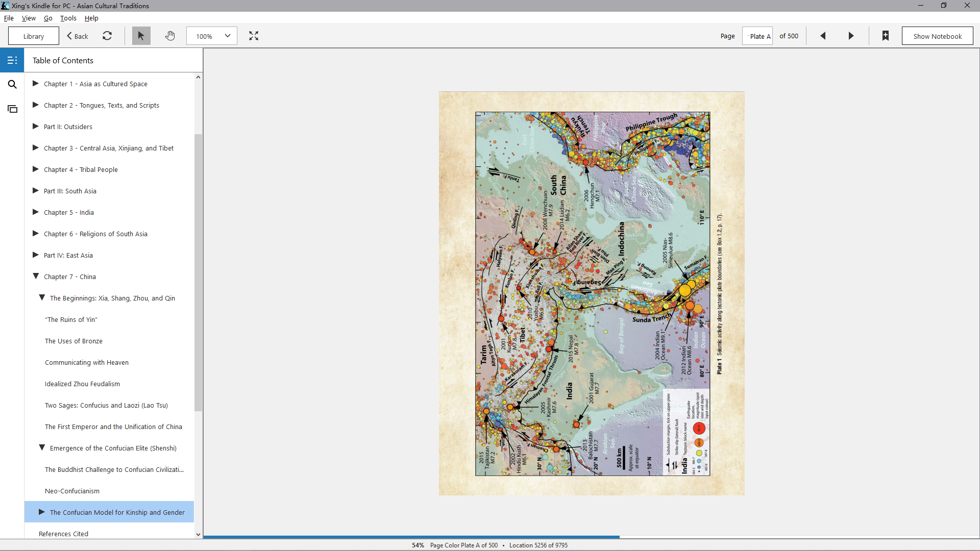The width and height of the screenshot is (980, 551).
Task: Open the Tools menu
Action: pos(68,18)
